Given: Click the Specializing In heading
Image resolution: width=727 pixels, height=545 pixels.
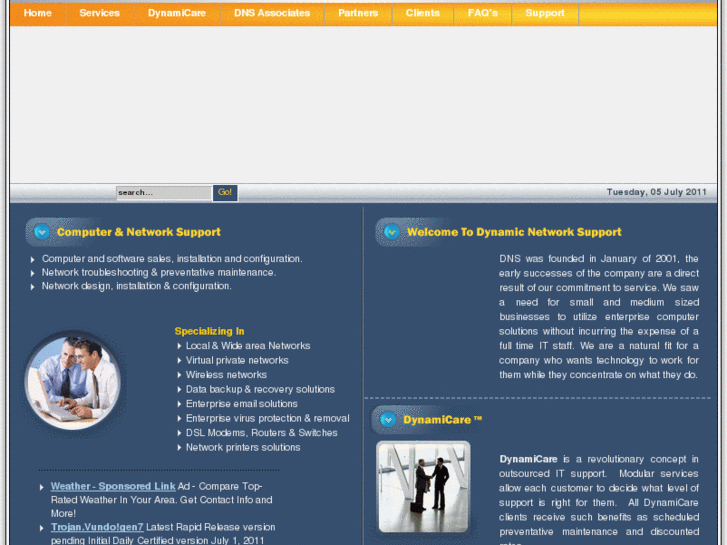Looking at the screenshot, I should 209,331.
